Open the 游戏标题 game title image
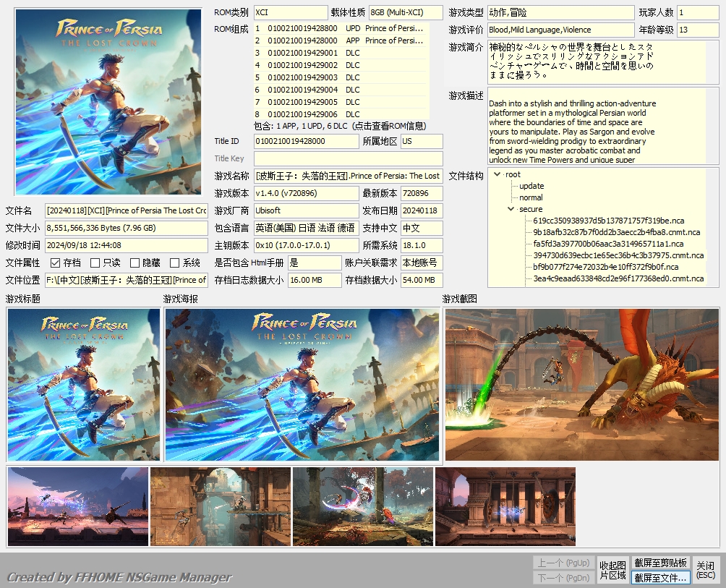Viewport: 726px width, 588px height. pyautogui.click(x=84, y=385)
